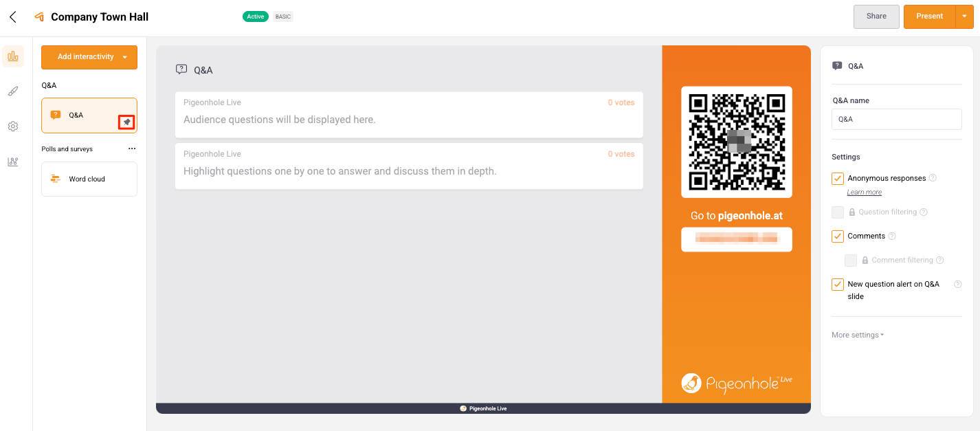Open the settings gear sidebar icon
Image resolution: width=980 pixels, height=431 pixels.
pos(13,126)
